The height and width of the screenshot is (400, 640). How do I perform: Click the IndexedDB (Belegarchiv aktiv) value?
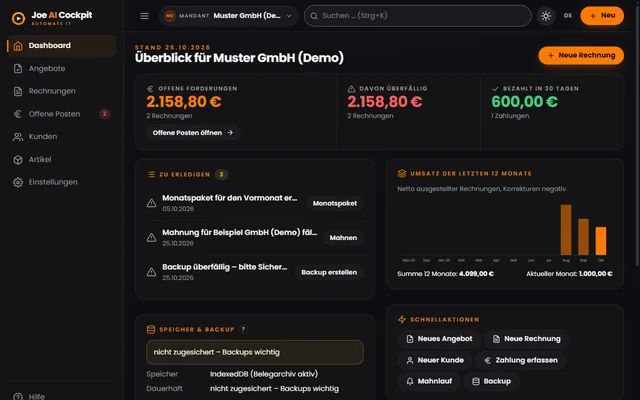(264, 374)
